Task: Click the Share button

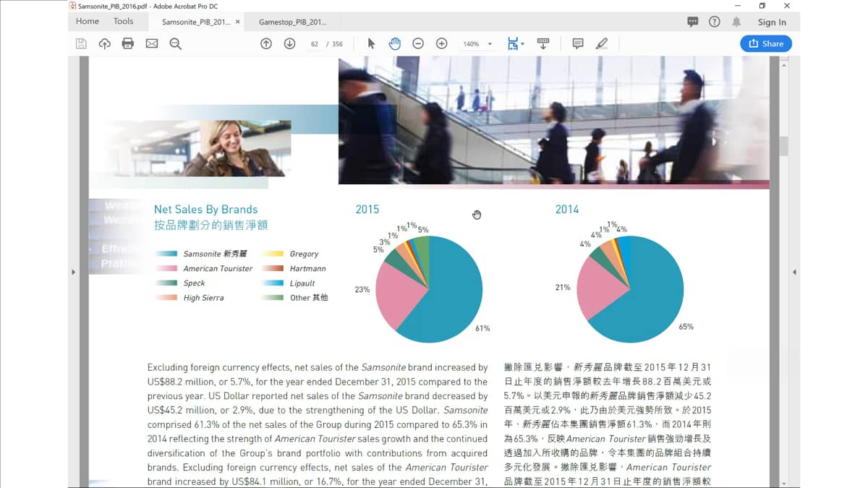Action: pos(766,43)
